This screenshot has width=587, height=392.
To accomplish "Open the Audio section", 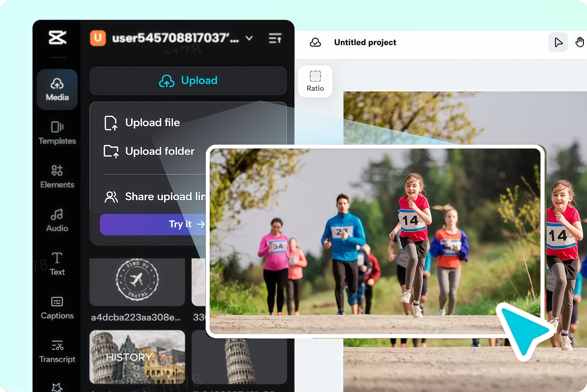I will [x=57, y=221].
